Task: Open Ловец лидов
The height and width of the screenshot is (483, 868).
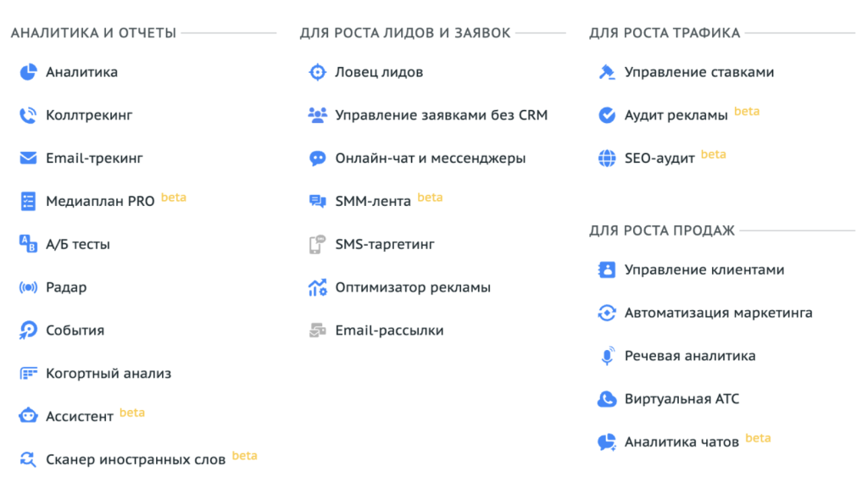Action: pos(379,72)
